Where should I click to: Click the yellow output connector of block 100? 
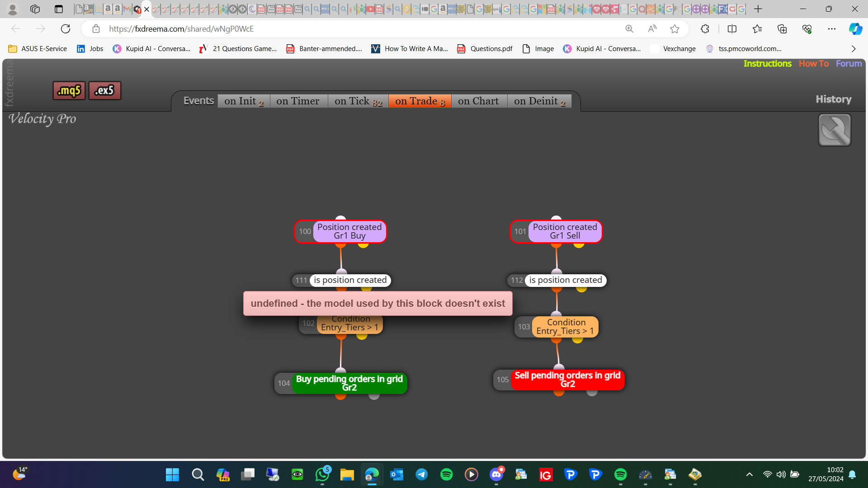[363, 245]
